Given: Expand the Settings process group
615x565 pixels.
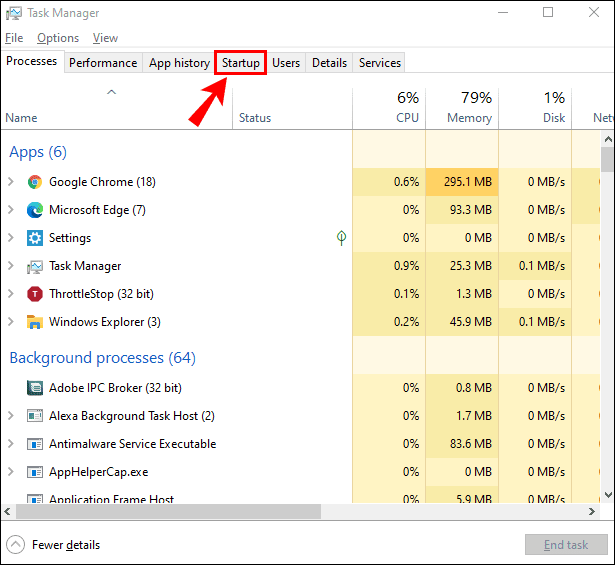Looking at the screenshot, I should (x=11, y=238).
